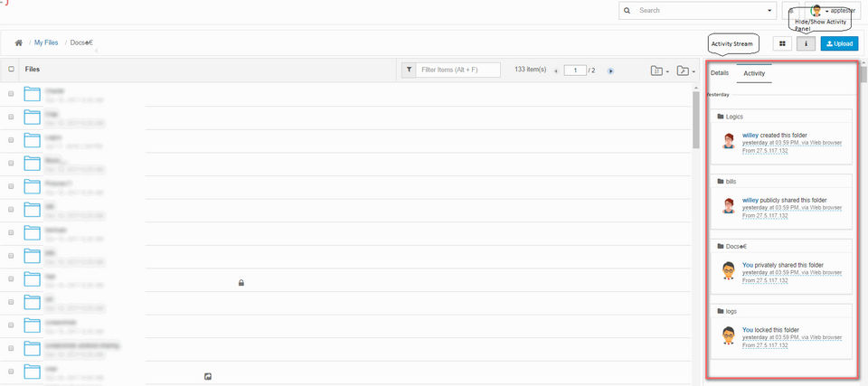Open the search options dropdown arrow
Viewport: 868px width, 386px height.
[x=769, y=11]
